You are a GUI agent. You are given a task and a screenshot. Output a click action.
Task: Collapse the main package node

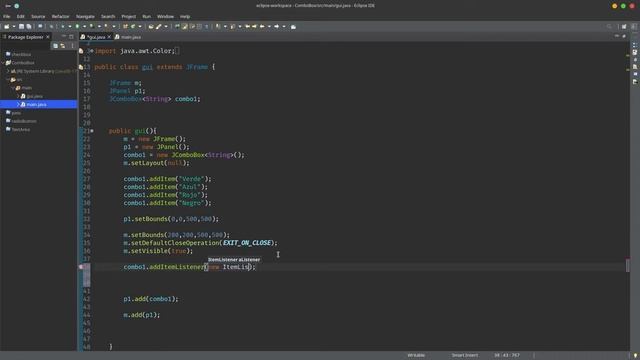[x=13, y=88]
